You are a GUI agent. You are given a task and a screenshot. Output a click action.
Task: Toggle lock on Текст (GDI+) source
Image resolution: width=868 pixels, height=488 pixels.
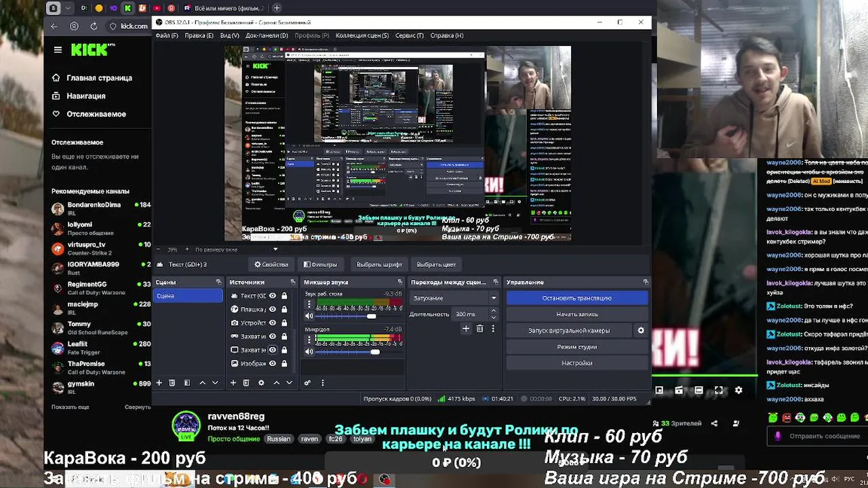coord(284,296)
